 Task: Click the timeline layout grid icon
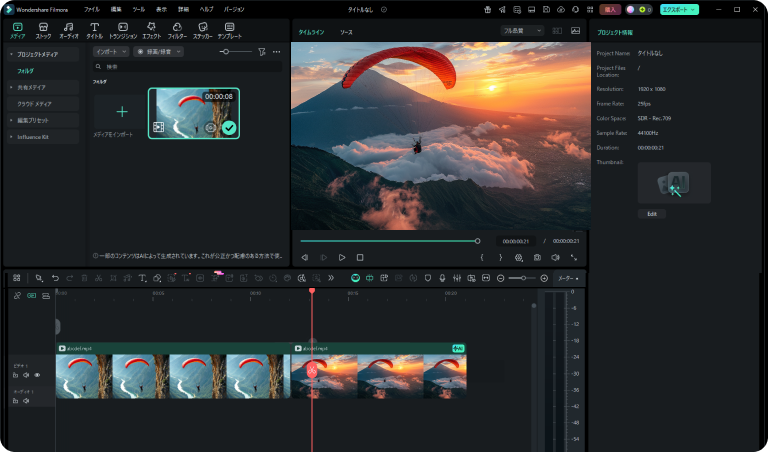[x=17, y=278]
